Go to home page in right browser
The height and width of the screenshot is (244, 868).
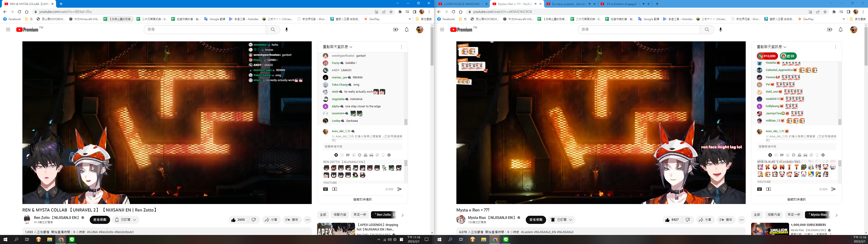pos(461,12)
